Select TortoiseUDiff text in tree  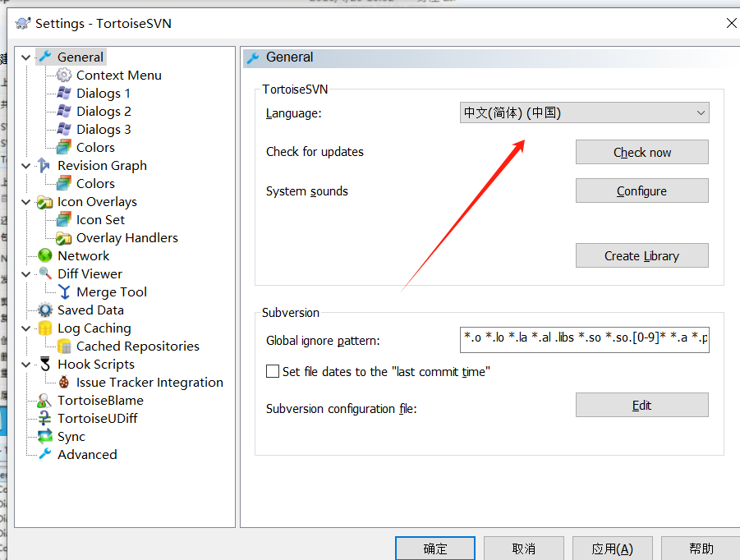(98, 419)
